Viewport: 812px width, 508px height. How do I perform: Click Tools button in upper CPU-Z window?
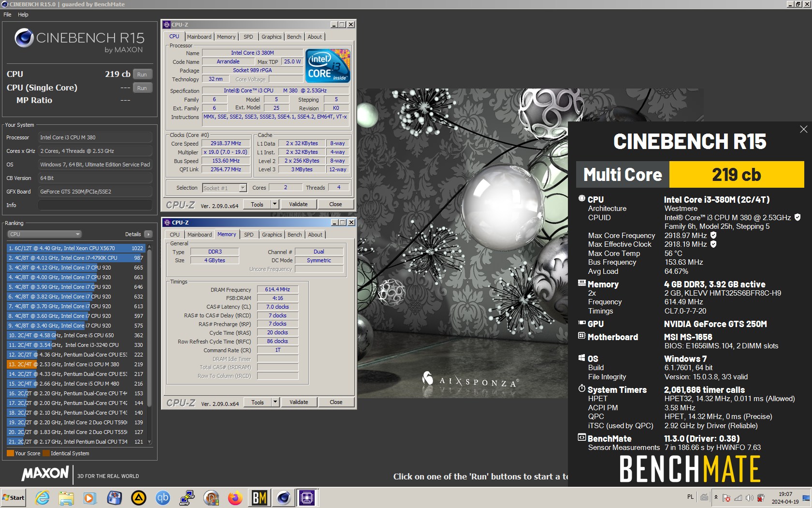click(257, 204)
